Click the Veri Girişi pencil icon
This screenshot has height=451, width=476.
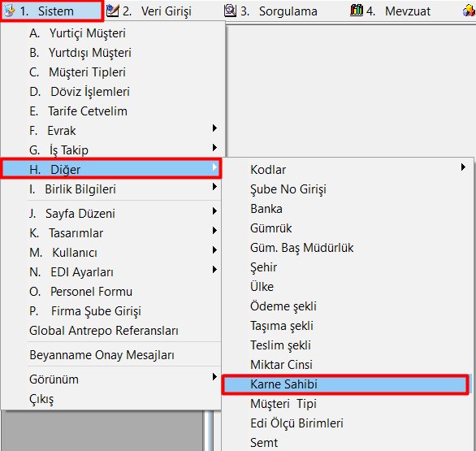[112, 11]
